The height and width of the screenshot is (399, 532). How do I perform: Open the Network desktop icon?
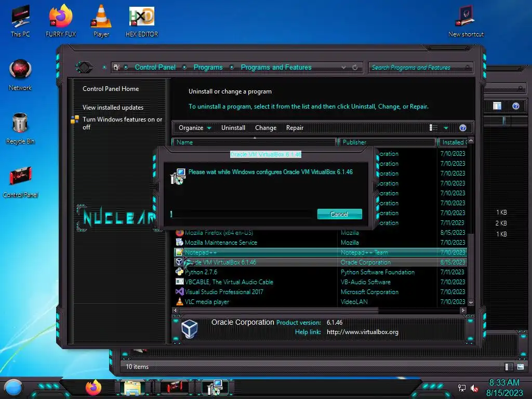pos(20,75)
